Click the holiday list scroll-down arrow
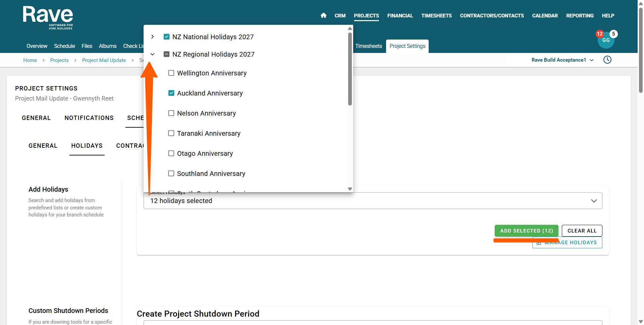644x325 pixels. coord(350,189)
